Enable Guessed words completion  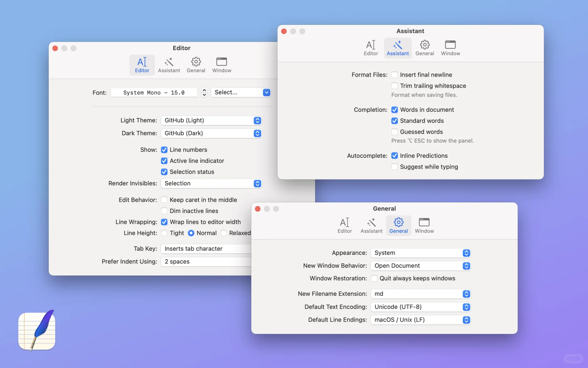tap(394, 132)
